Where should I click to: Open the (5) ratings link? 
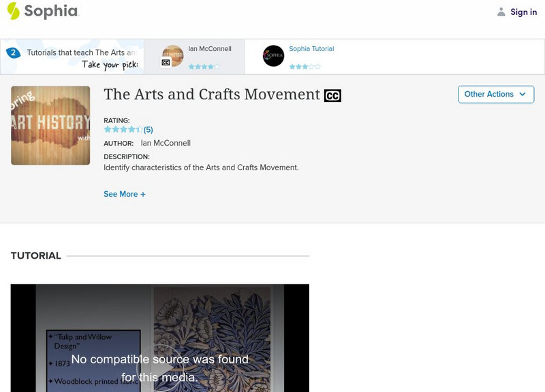pyautogui.click(x=147, y=129)
